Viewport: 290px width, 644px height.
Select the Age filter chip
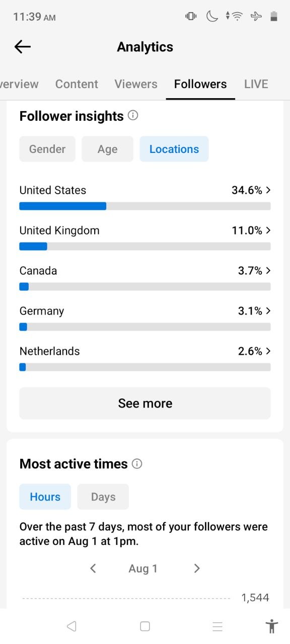point(108,149)
